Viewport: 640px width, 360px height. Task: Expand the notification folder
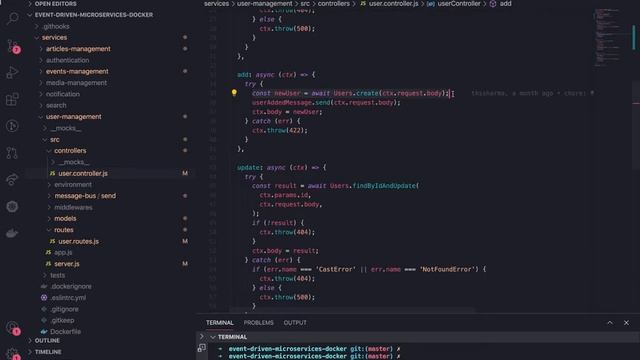[x=63, y=94]
